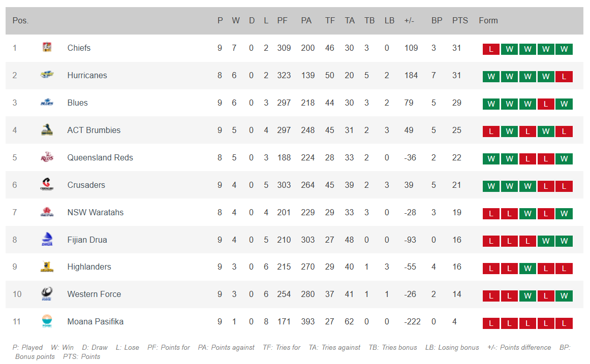This screenshot has width=590, height=364.
Task: Click the Queensland Reds team logo
Action: pos(47,157)
